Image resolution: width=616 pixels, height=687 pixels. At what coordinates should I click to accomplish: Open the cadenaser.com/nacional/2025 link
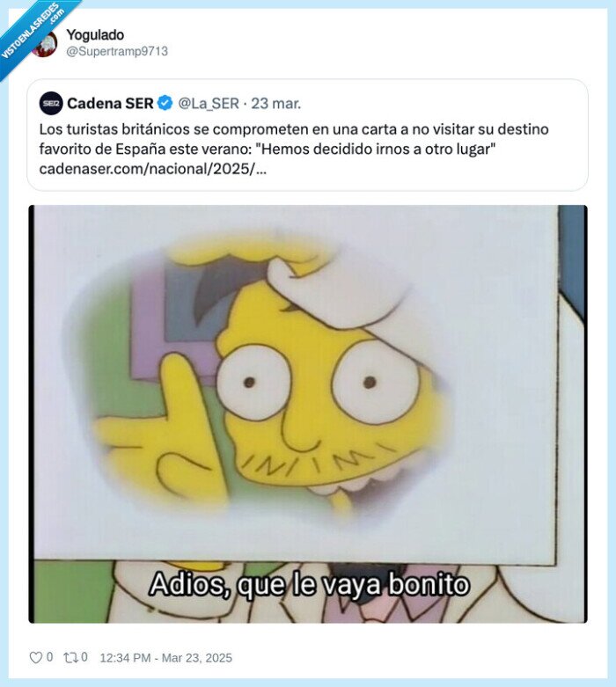pos(152,169)
